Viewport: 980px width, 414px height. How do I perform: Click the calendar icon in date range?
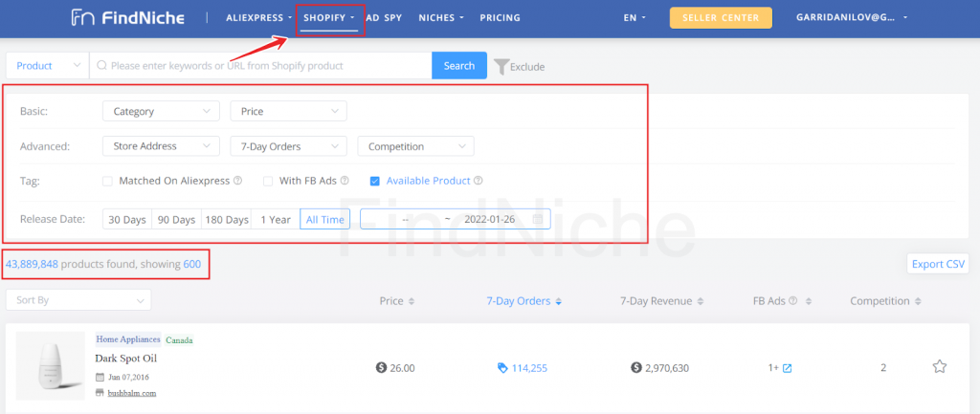tap(538, 219)
